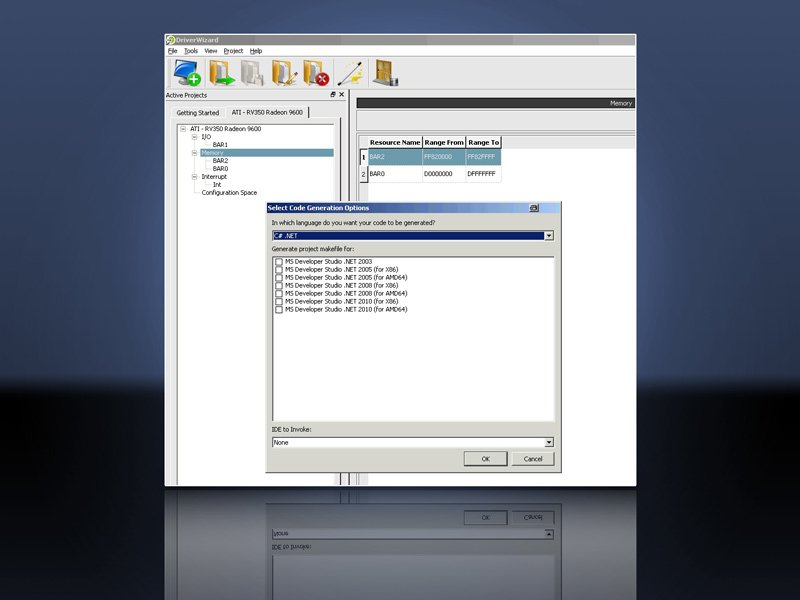Open the Project menu

[x=233, y=51]
